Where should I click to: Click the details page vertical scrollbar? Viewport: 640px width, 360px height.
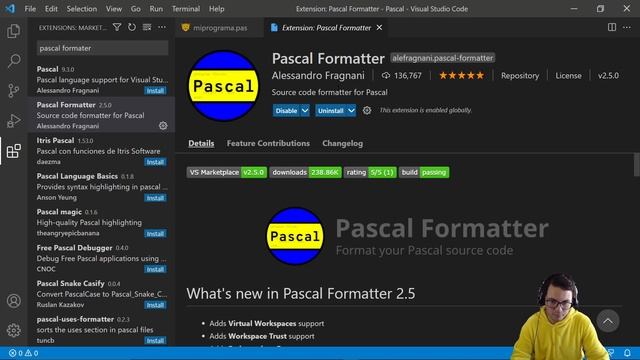point(637,164)
